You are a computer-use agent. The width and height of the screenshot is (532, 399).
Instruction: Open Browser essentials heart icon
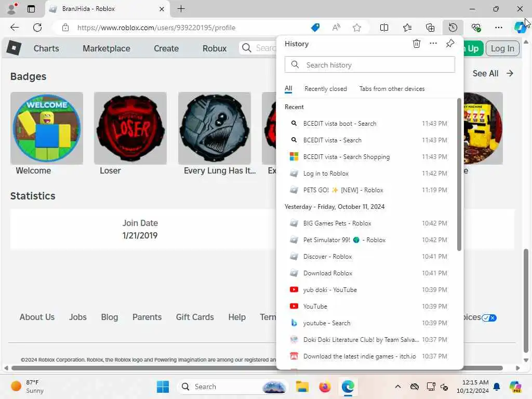coord(476,28)
